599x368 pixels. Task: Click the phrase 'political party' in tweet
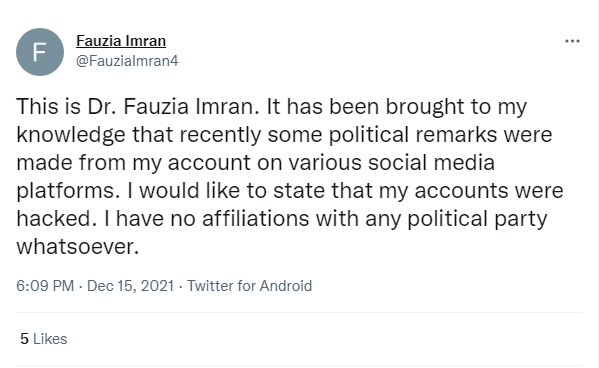point(477,219)
